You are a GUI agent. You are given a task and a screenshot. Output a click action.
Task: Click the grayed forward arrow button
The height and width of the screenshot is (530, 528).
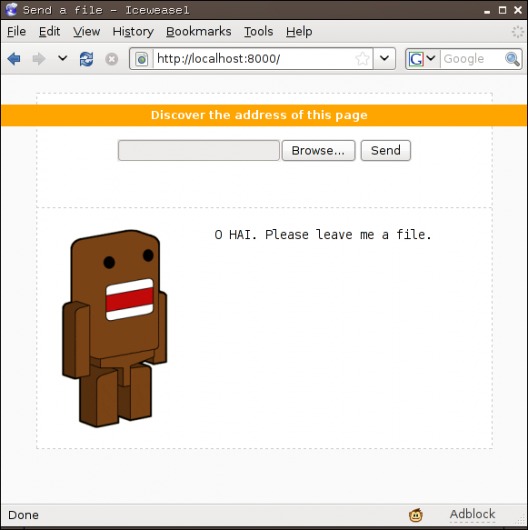pos(39,59)
